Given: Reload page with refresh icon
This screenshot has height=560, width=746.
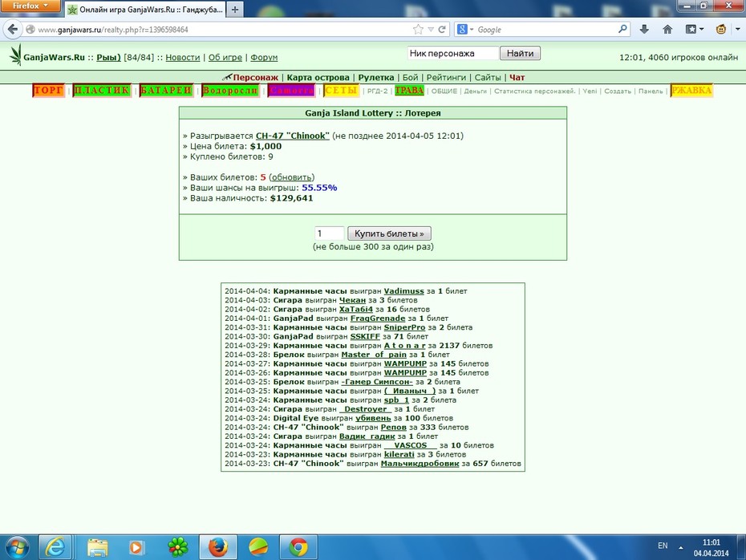Looking at the screenshot, I should [x=442, y=30].
